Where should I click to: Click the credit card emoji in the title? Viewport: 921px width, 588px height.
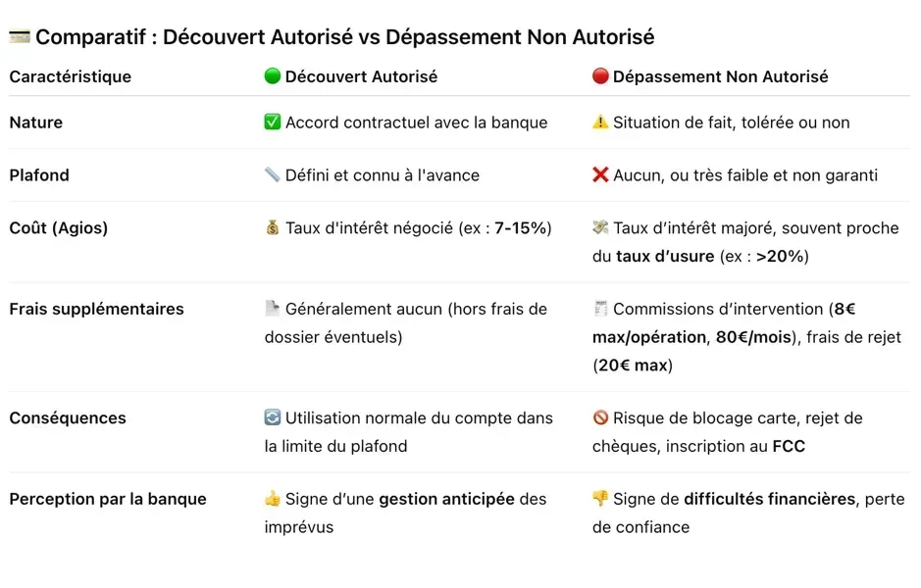pyautogui.click(x=20, y=37)
